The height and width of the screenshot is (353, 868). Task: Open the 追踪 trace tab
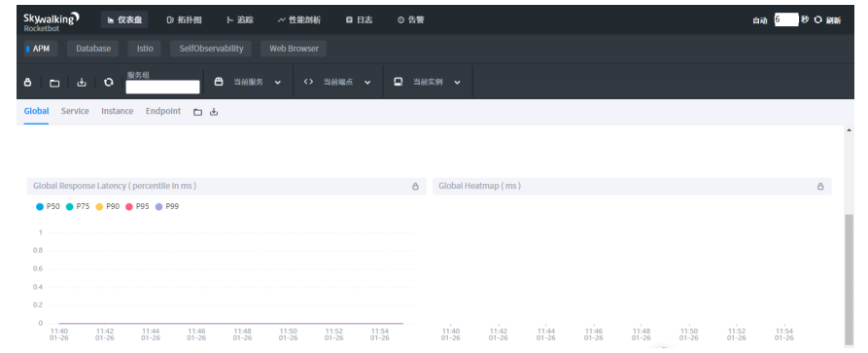pyautogui.click(x=240, y=20)
